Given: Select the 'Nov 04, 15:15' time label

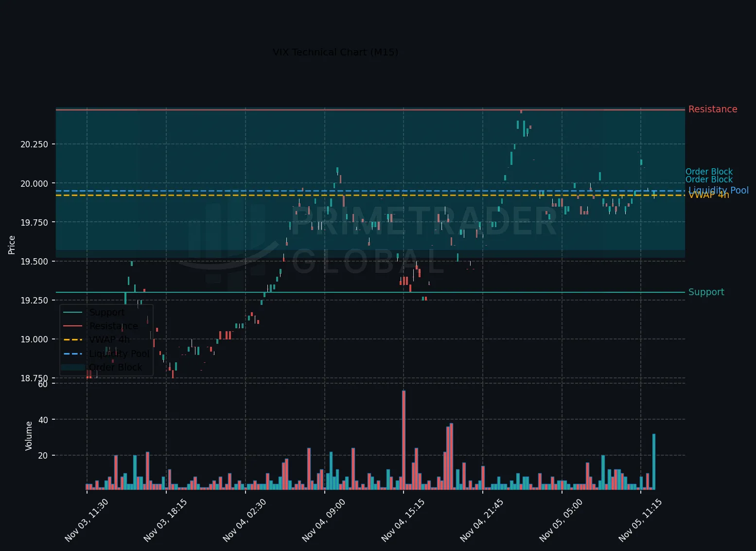Looking at the screenshot, I should 403,520.
